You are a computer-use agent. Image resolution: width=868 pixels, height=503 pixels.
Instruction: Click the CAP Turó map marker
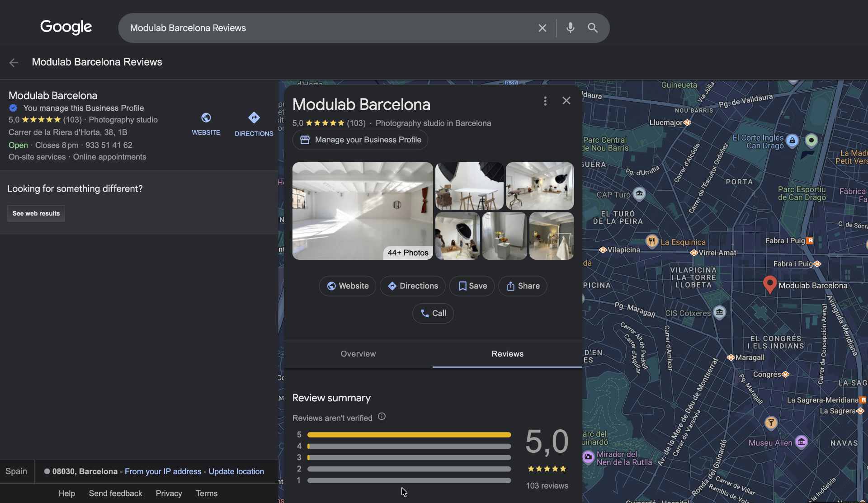point(639,194)
